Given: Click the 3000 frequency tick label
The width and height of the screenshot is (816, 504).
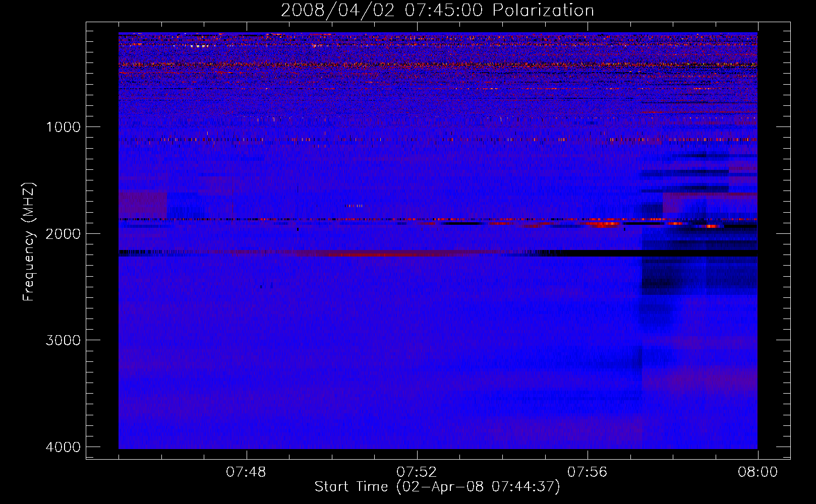Looking at the screenshot, I should (x=63, y=340).
